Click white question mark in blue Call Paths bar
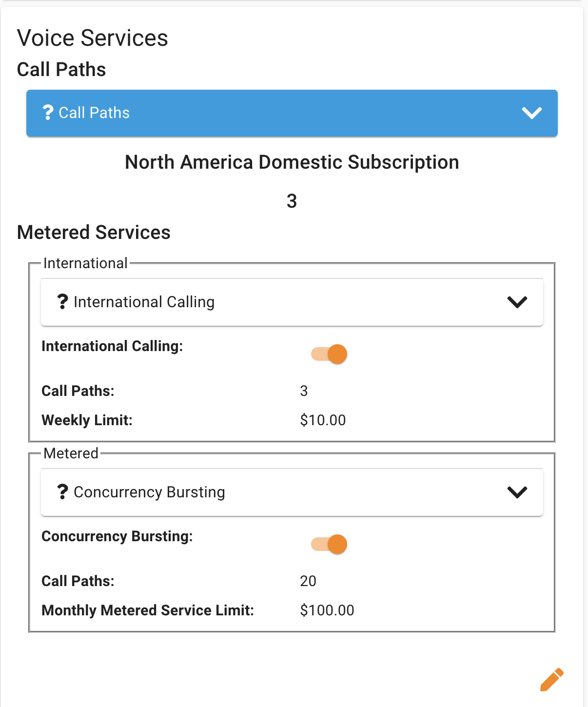The image size is (588, 707). (48, 113)
